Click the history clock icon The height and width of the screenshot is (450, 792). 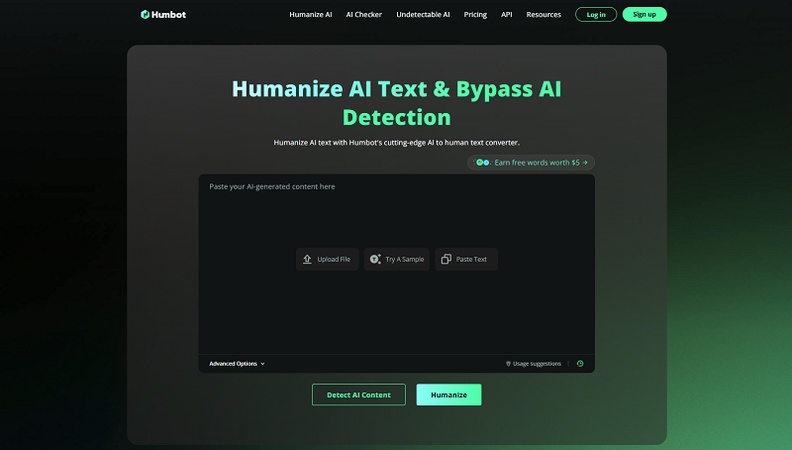580,364
